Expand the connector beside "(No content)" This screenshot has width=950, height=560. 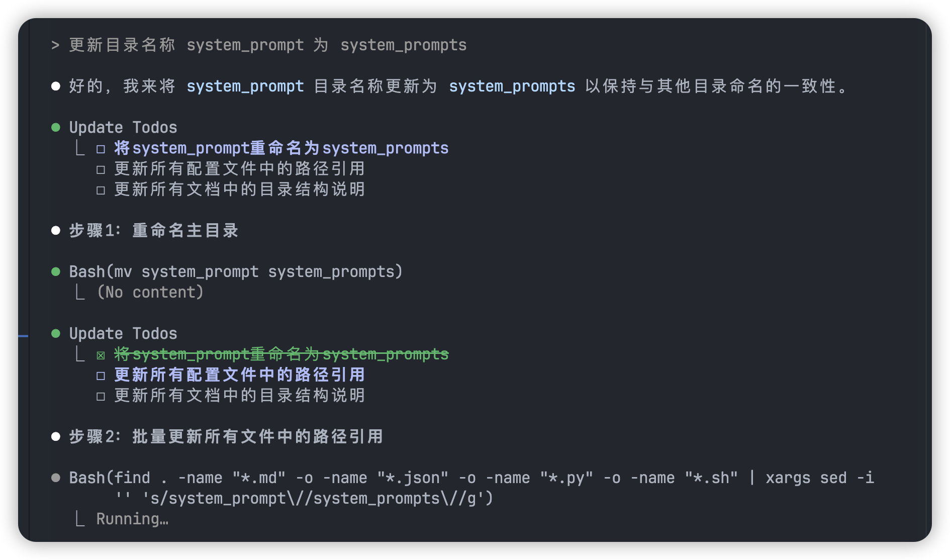[x=79, y=292]
